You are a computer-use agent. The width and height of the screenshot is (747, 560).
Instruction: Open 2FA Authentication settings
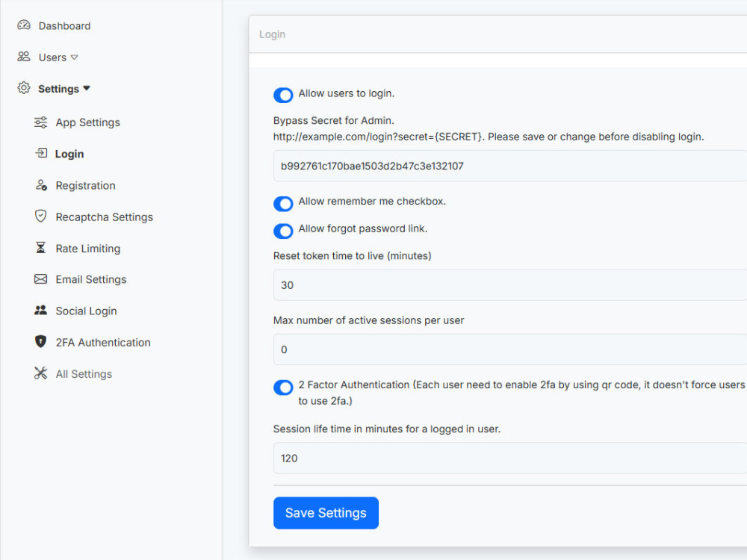coord(103,343)
